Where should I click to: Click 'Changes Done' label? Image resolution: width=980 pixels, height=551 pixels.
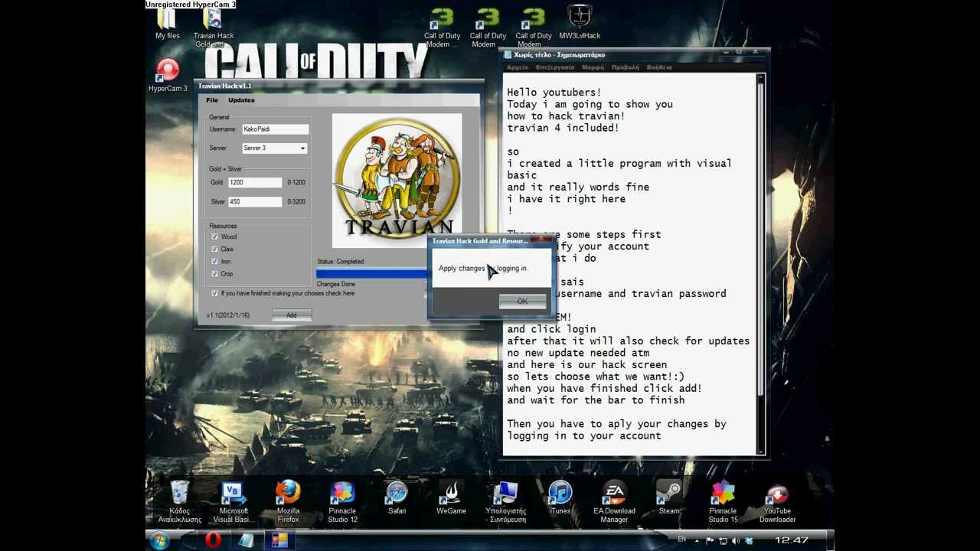[x=336, y=285]
